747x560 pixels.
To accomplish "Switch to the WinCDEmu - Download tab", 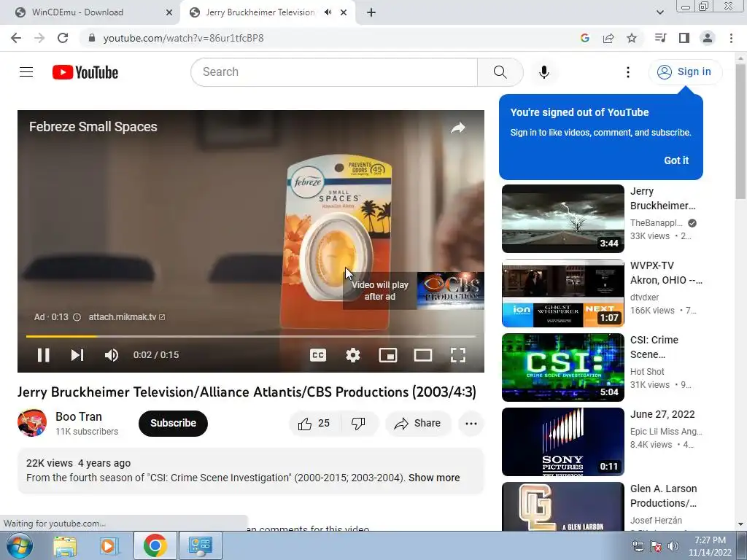I will (90, 12).
